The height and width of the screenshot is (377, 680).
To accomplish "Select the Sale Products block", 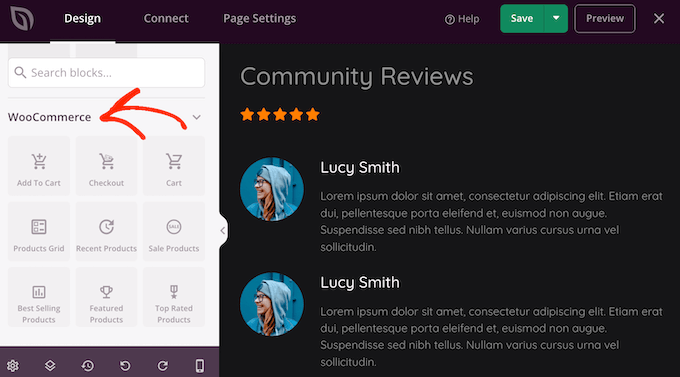I will 174,232.
